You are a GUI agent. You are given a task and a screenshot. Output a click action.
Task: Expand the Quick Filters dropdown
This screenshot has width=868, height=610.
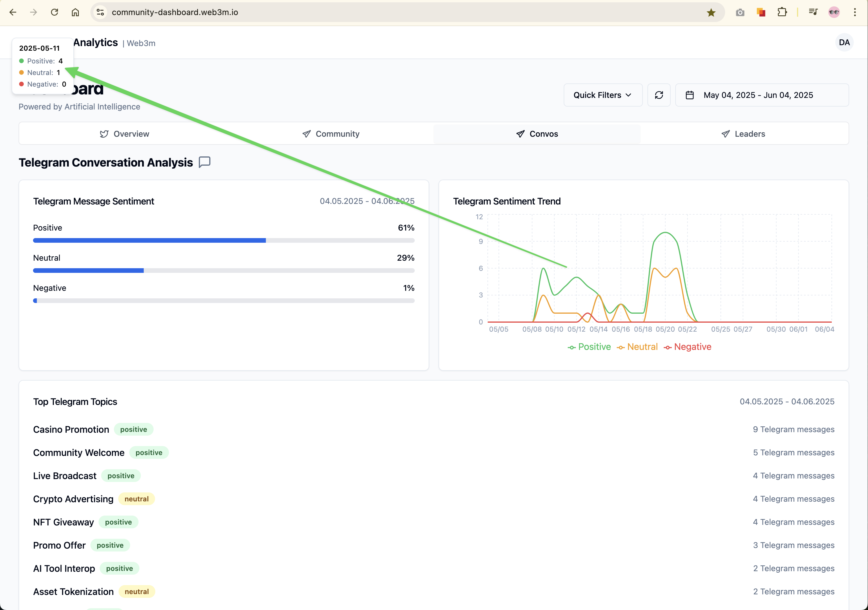(603, 95)
